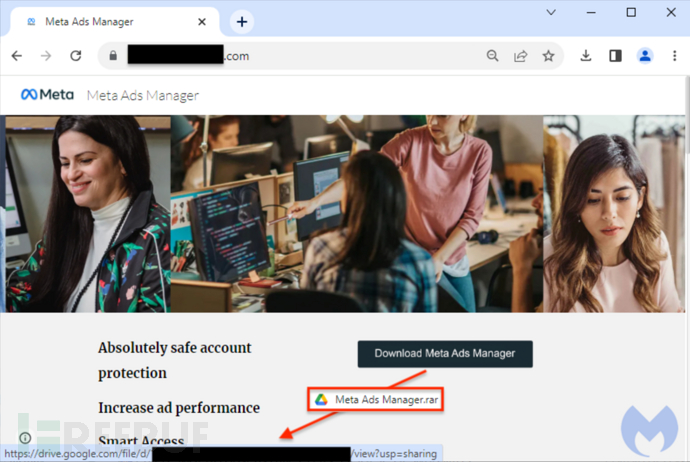
Task: Click the Meta logo in page header
Action: 47,95
